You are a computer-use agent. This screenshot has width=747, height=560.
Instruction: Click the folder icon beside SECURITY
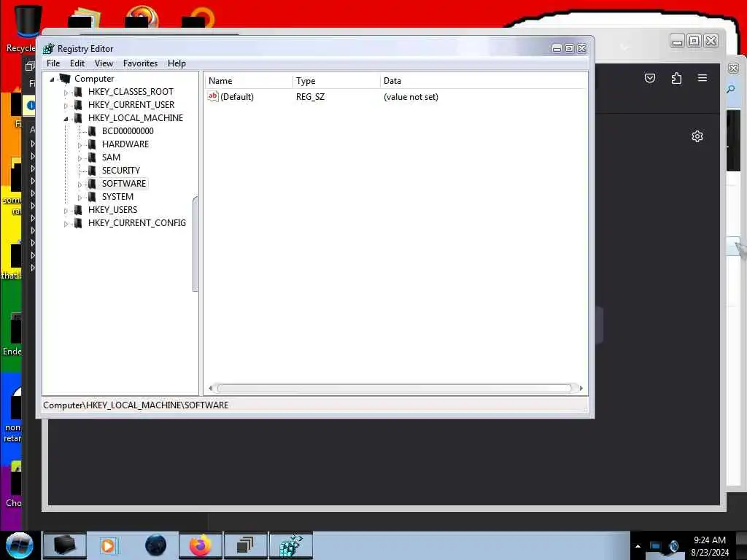click(92, 171)
